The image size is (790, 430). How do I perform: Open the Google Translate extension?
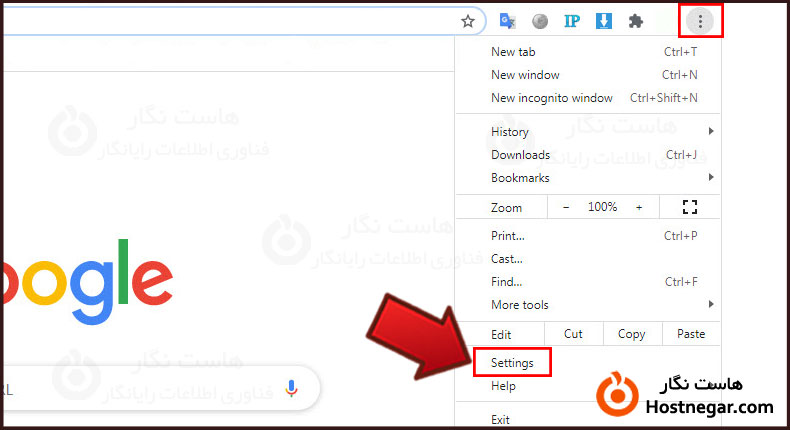[508, 21]
